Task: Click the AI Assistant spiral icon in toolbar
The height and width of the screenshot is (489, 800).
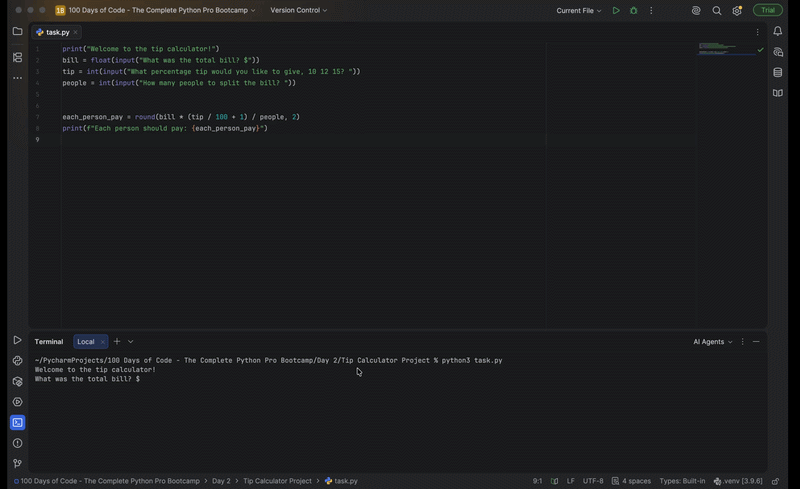Action: (x=696, y=10)
